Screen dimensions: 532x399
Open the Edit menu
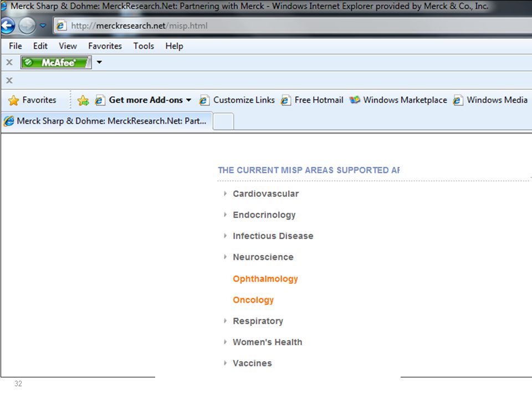click(40, 46)
